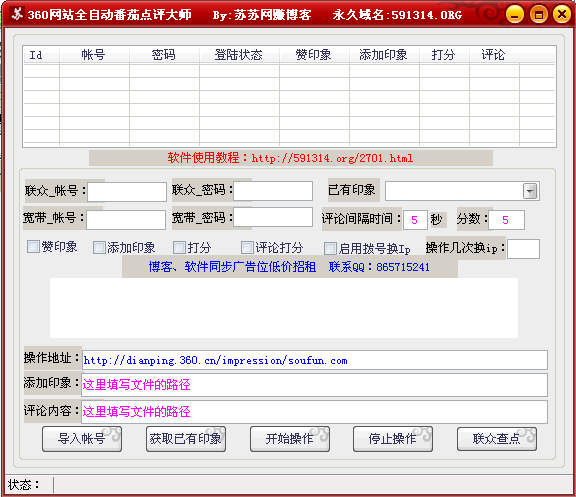
Task: Focus the 宽带_帐号 input field
Action: pos(126,220)
